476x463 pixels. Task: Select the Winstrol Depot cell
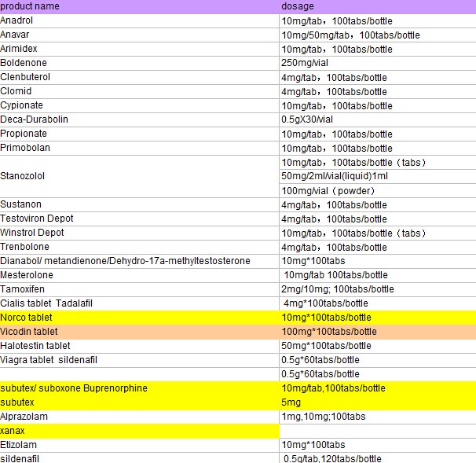pyautogui.click(x=139, y=233)
